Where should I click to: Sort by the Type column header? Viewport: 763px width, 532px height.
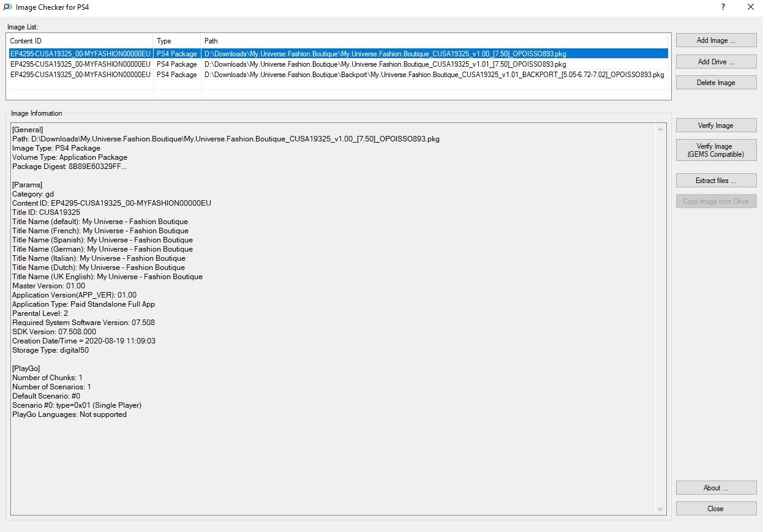pyautogui.click(x=177, y=41)
